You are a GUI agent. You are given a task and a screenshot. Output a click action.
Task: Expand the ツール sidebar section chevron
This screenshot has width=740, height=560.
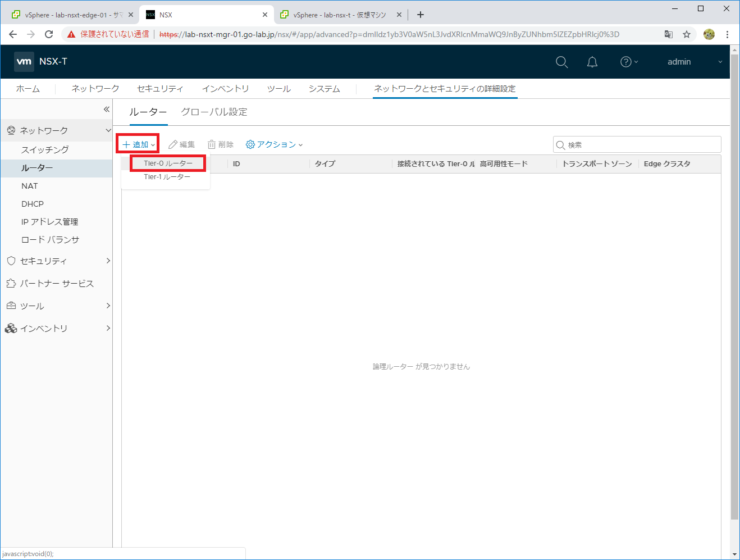coord(108,306)
